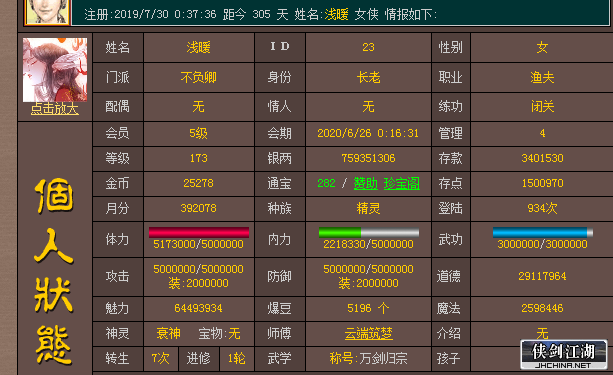Click the 存点 value 1500970
The image size is (613, 375).
click(x=542, y=183)
